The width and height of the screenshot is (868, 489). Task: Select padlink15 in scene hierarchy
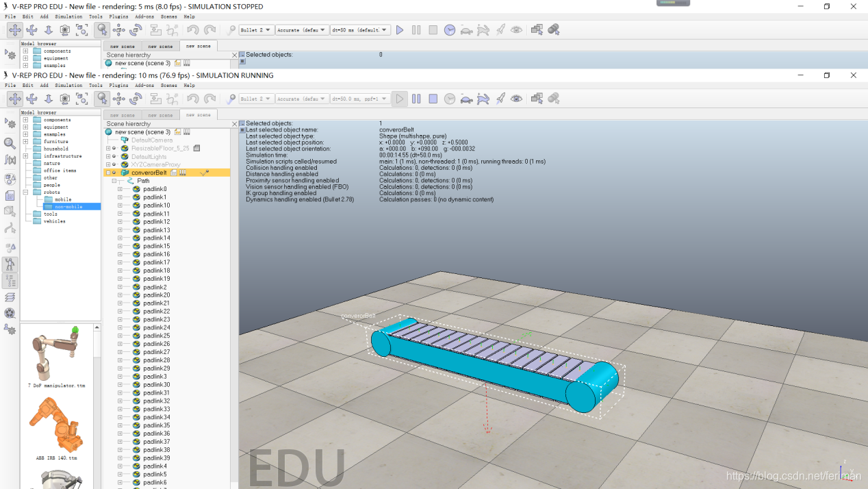click(x=156, y=246)
